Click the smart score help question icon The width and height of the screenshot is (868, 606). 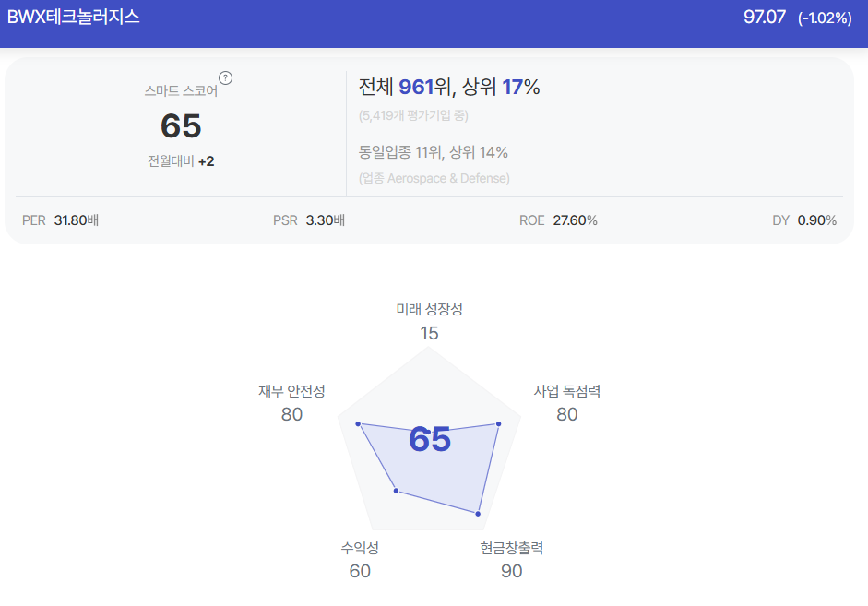225,78
